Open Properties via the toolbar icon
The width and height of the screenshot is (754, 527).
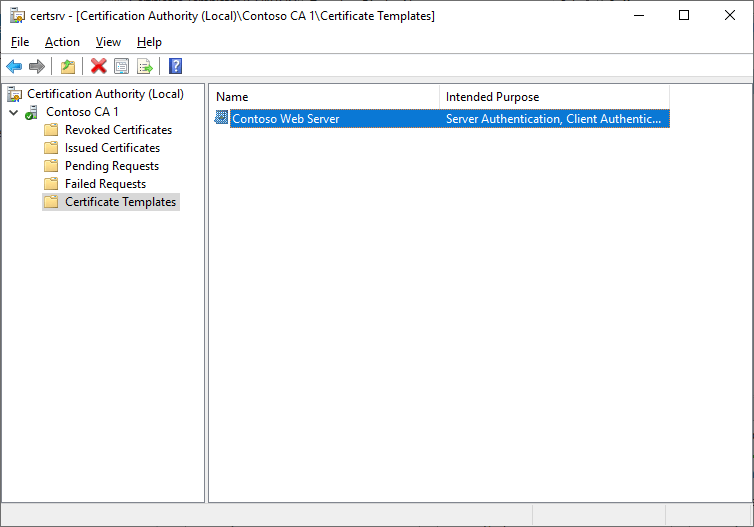pos(121,66)
